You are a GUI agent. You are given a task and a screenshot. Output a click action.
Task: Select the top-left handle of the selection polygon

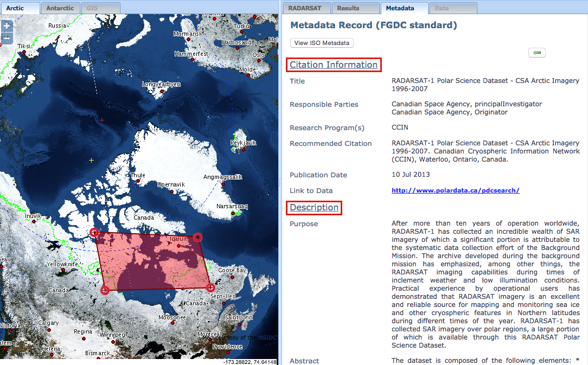(x=94, y=232)
